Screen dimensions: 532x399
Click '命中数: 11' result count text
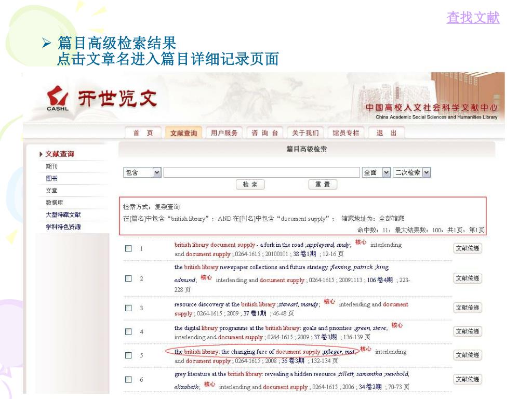pyautogui.click(x=373, y=230)
